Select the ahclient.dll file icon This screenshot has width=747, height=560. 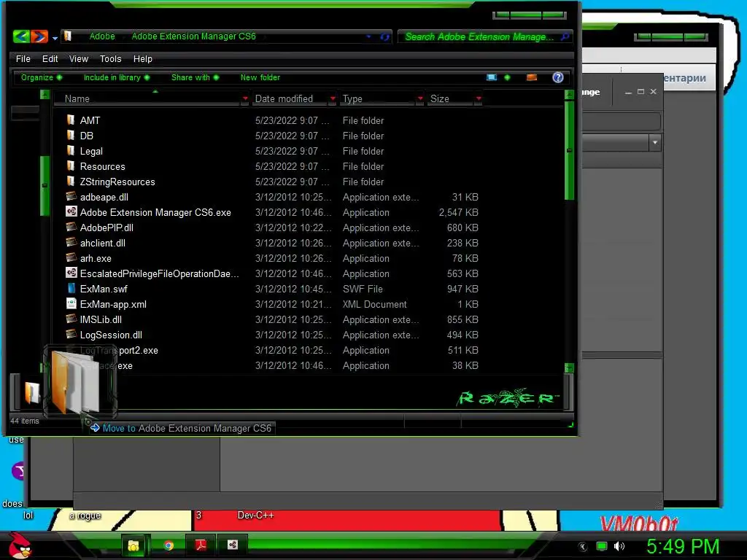(71, 242)
